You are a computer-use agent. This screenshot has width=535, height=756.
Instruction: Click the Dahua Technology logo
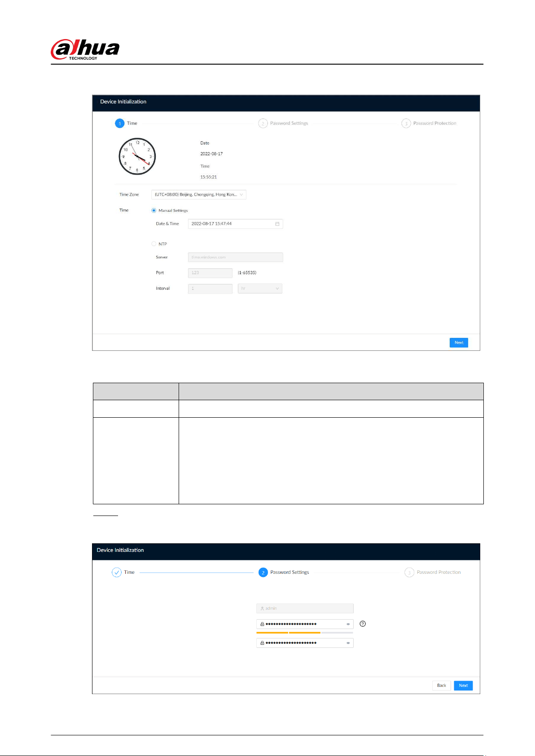(x=85, y=49)
